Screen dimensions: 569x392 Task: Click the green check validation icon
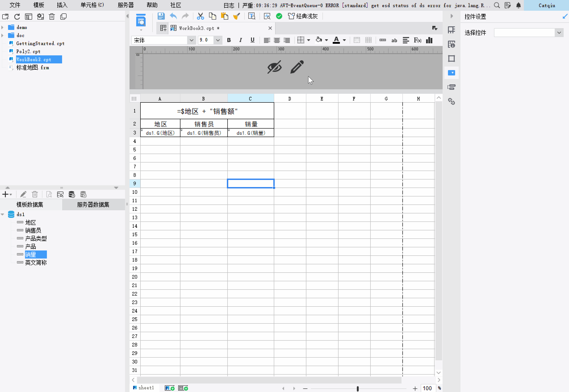pos(279,16)
